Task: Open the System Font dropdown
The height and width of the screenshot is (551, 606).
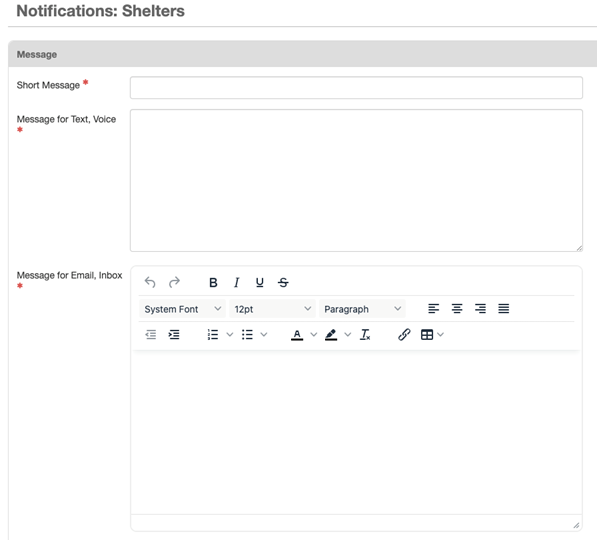Action: pos(182,309)
